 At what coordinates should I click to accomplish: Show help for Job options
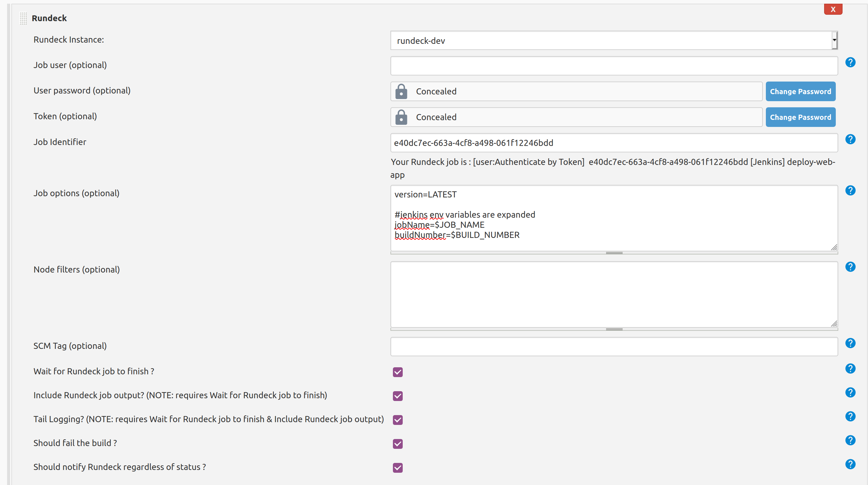coord(850,191)
